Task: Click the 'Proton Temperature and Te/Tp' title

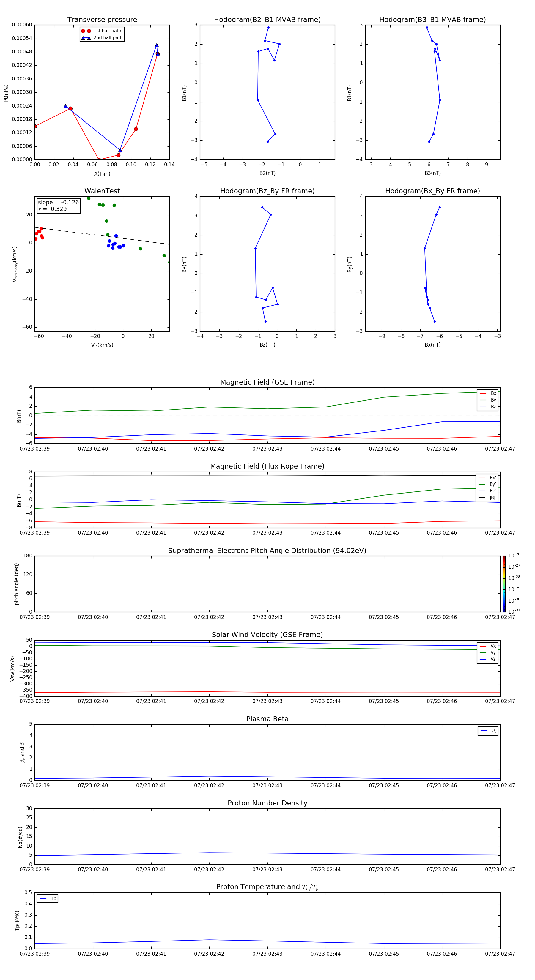Action: click(x=267, y=887)
